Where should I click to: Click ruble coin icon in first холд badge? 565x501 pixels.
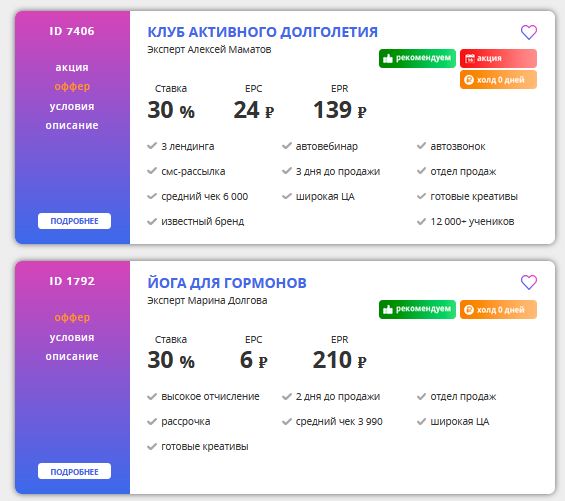click(469, 80)
